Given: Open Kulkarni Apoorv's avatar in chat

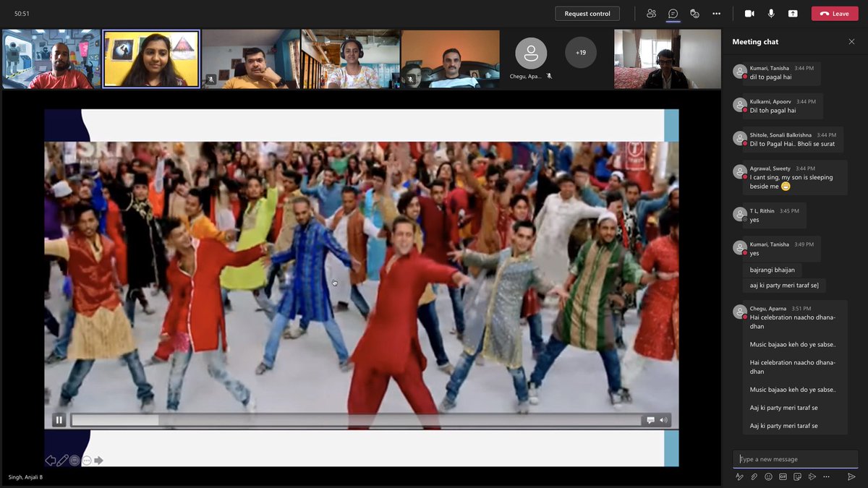Looking at the screenshot, I should click(x=740, y=105).
